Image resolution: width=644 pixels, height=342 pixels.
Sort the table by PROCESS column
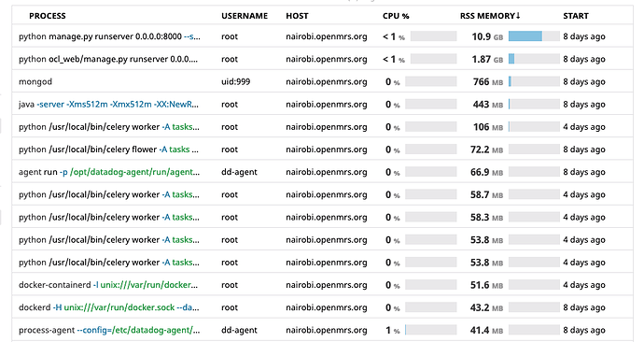tap(48, 16)
